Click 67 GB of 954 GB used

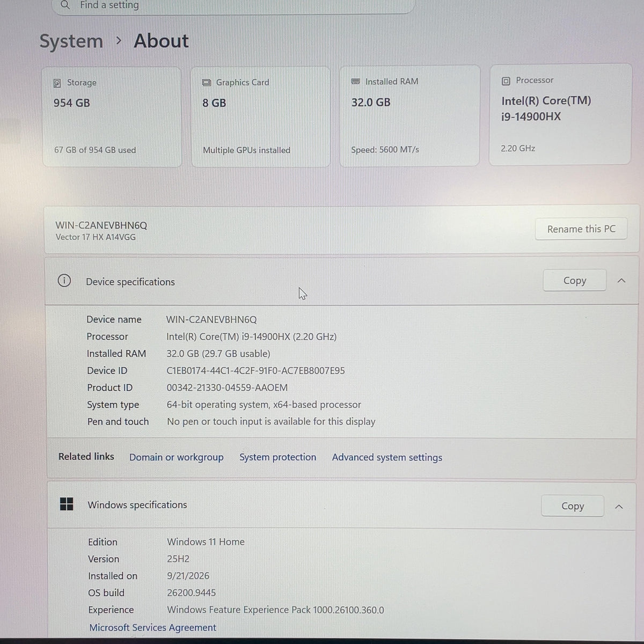(95, 150)
